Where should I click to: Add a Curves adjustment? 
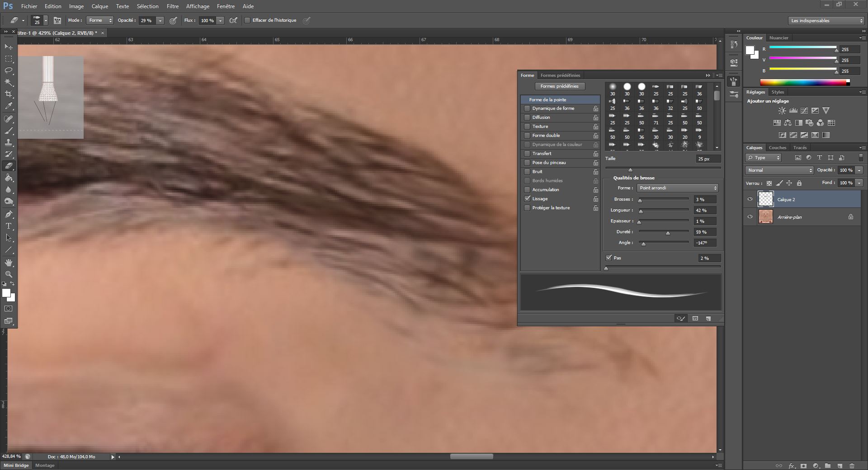(804, 110)
